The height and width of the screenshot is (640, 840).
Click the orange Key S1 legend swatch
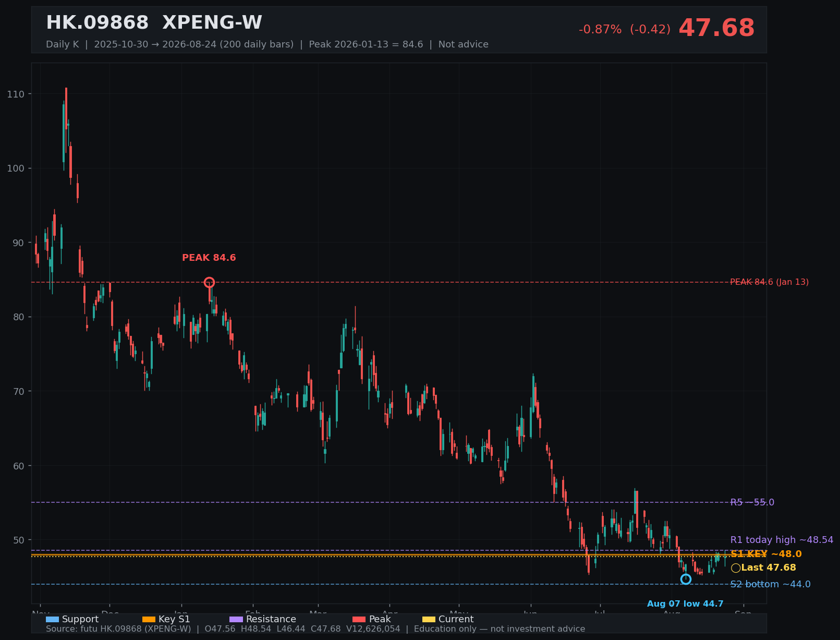point(149,619)
